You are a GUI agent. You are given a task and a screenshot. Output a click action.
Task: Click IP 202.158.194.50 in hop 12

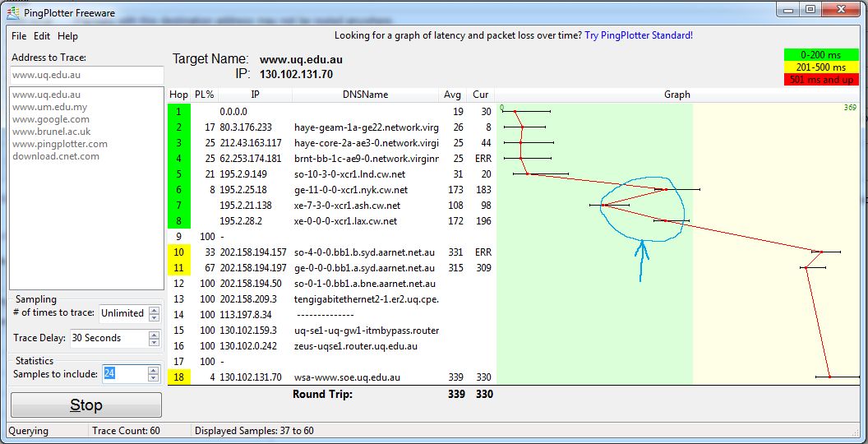[x=251, y=284]
